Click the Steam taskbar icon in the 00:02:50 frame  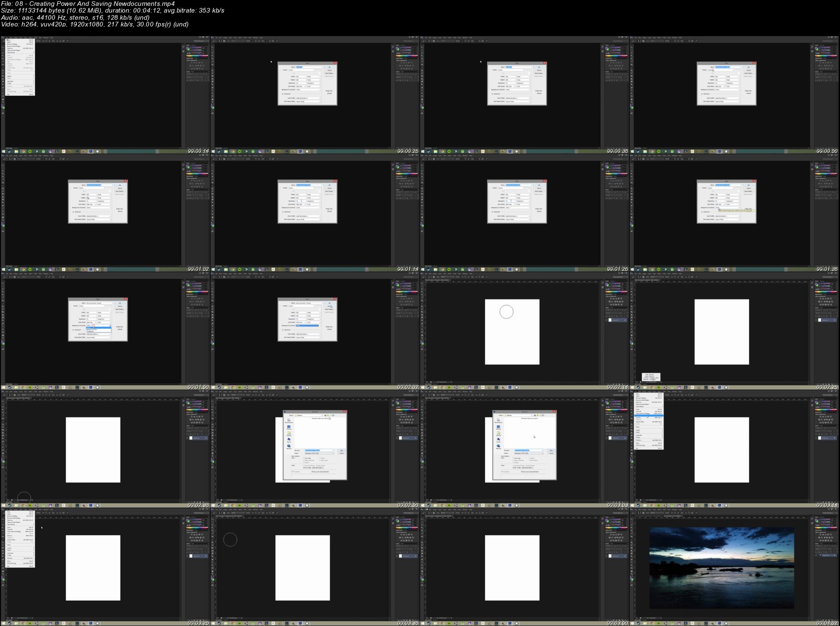(219, 506)
